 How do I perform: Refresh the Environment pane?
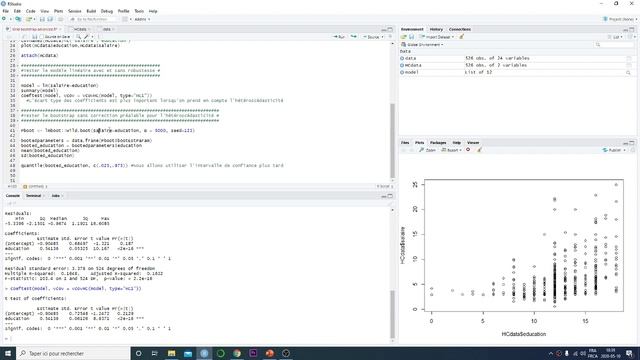pyautogui.click(x=631, y=37)
